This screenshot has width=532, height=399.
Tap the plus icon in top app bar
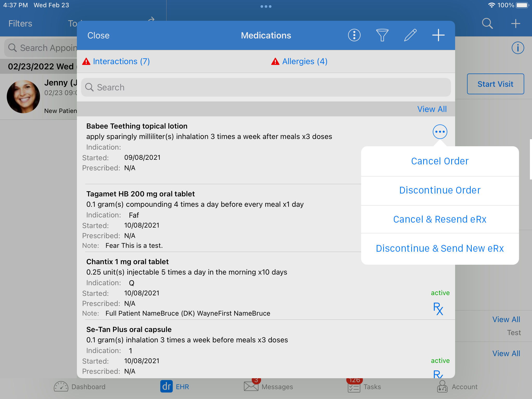515,23
